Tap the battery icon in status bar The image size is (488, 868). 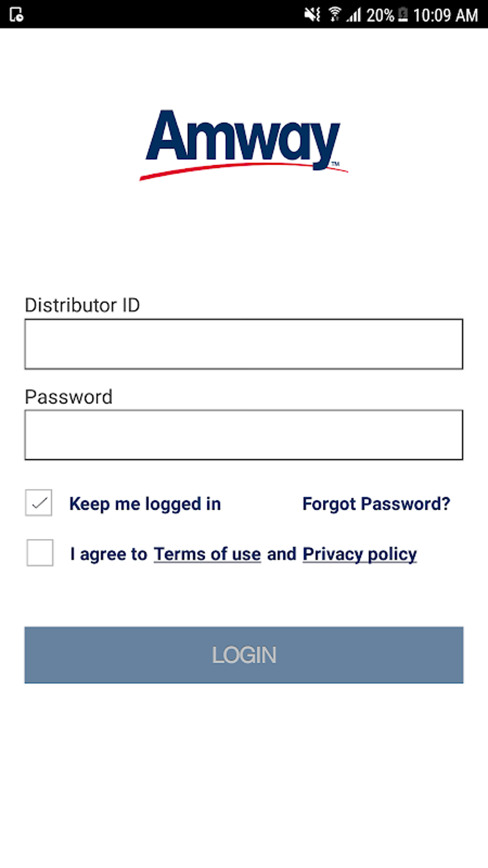tap(403, 15)
